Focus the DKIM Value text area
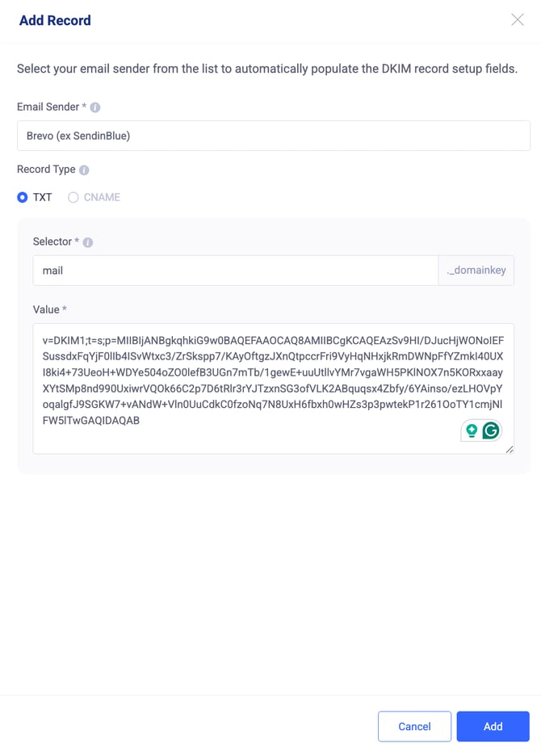This screenshot has width=541, height=756. 274,388
